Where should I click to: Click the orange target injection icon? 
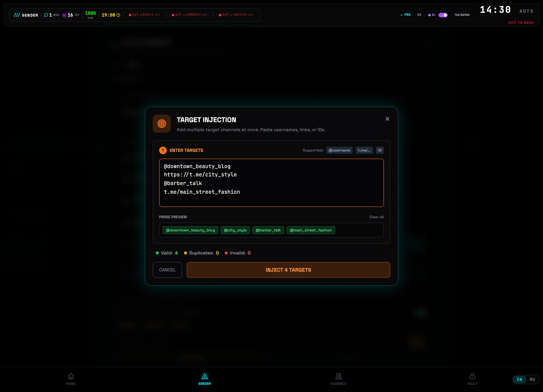tap(162, 123)
